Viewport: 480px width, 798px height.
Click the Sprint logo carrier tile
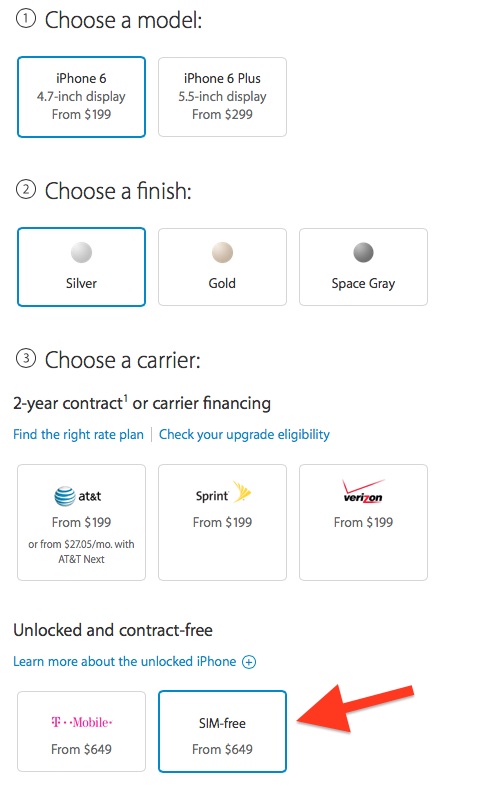coord(222,522)
